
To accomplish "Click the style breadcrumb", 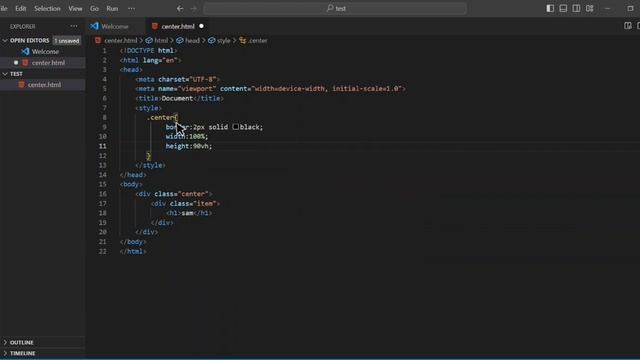I will [223, 40].
